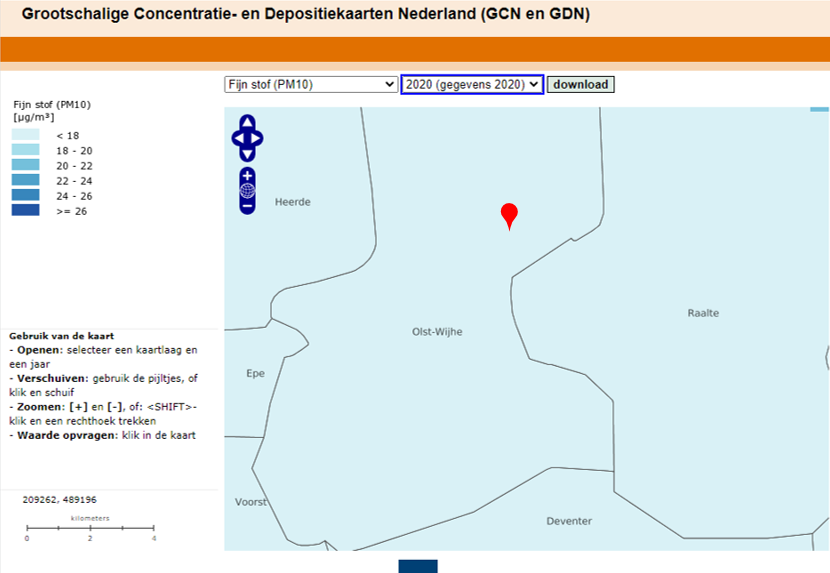Click the '24 - 26' legend color swatch
830x573 pixels.
25,195
